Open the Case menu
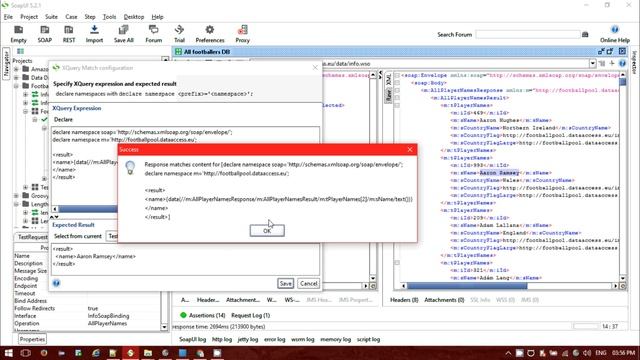The image size is (640, 360). 71,17
